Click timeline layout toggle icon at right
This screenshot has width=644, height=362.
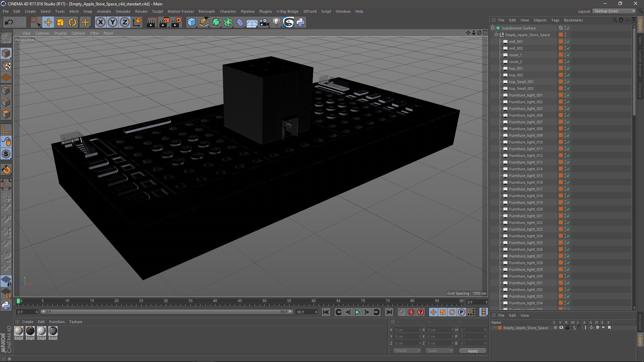point(483,312)
